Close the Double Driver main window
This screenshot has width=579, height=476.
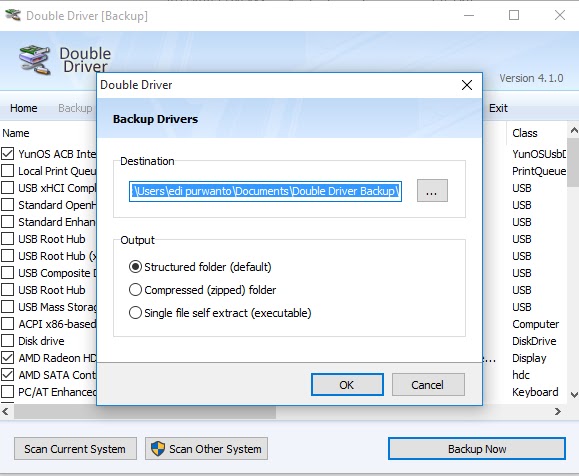(x=560, y=15)
